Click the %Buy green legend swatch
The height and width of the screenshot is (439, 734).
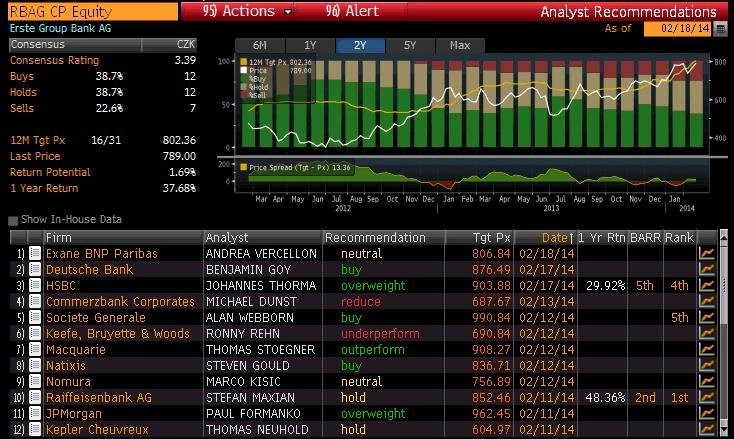(x=243, y=79)
